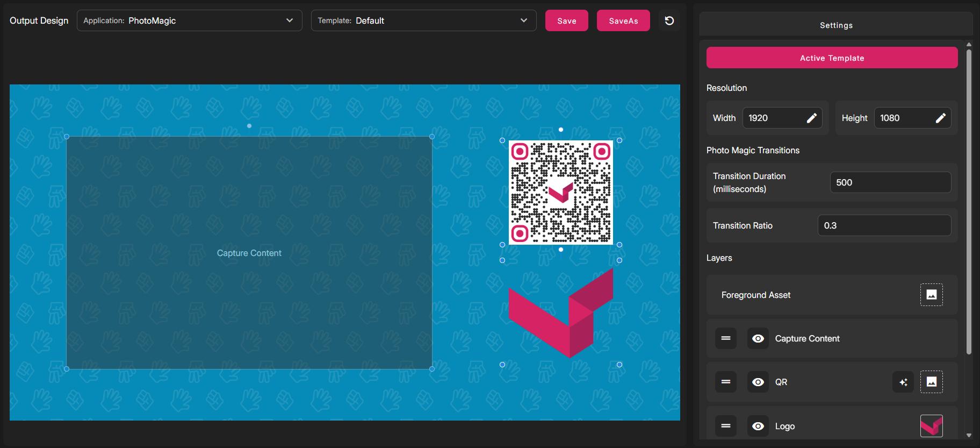The height and width of the screenshot is (448, 980).
Task: Click the settings panel scrollbar thumb
Action: click(969, 202)
